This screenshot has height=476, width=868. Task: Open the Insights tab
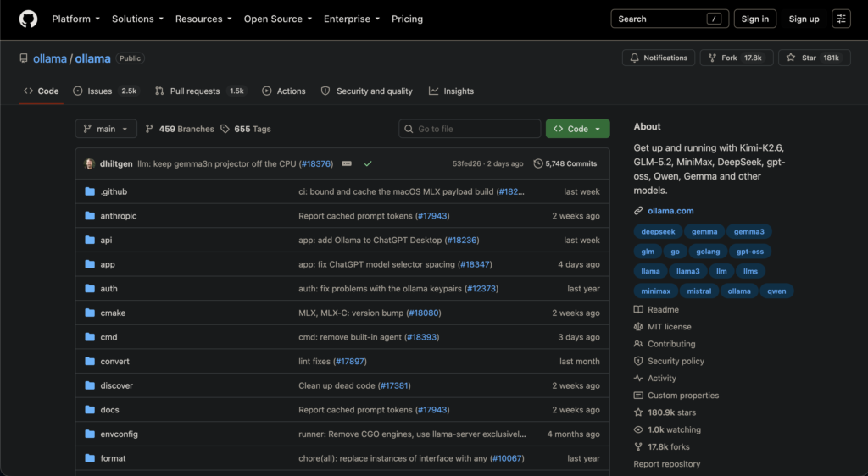[451, 91]
